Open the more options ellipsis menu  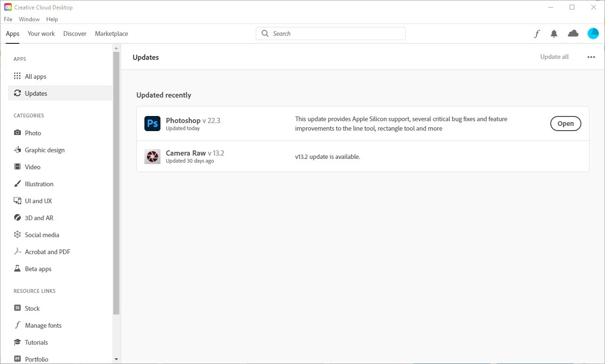[x=591, y=57]
